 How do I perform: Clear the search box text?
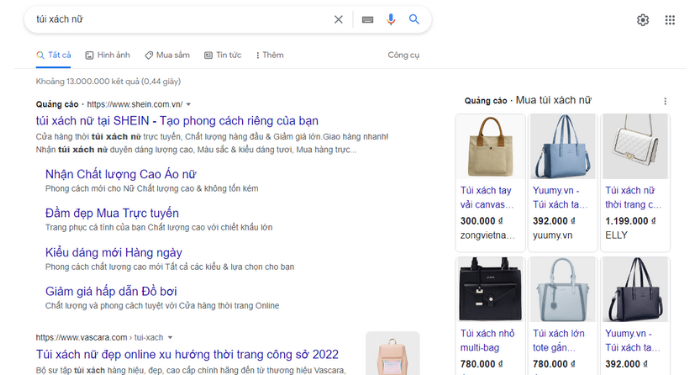click(338, 20)
